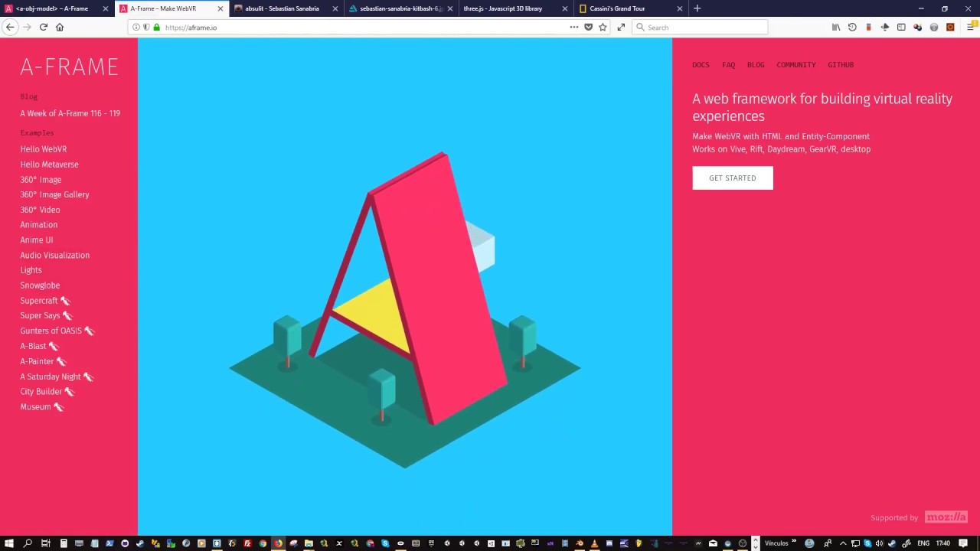Screen dimensions: 980x551
Task: Click the 3D A-Frame scene canvas
Action: point(405,287)
